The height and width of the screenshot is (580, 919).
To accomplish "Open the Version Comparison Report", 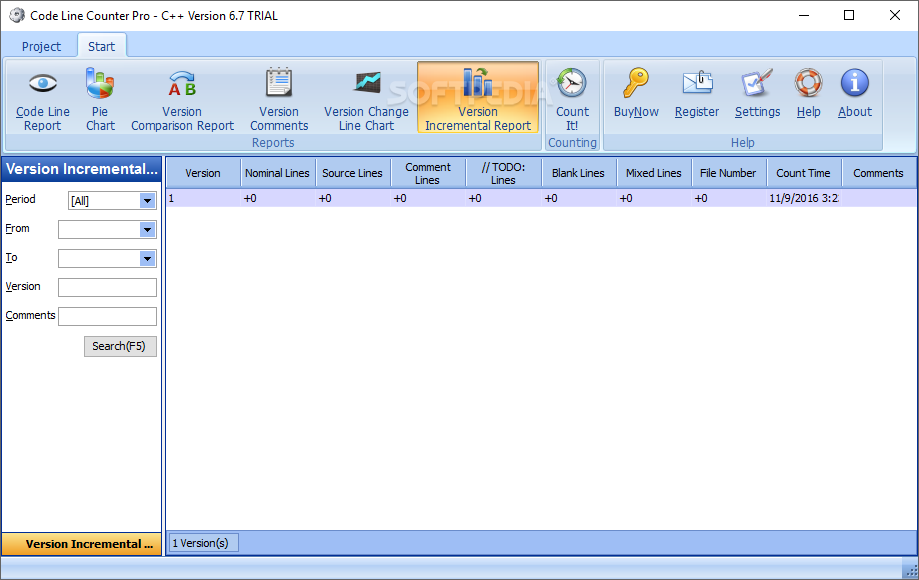I will click(x=182, y=98).
